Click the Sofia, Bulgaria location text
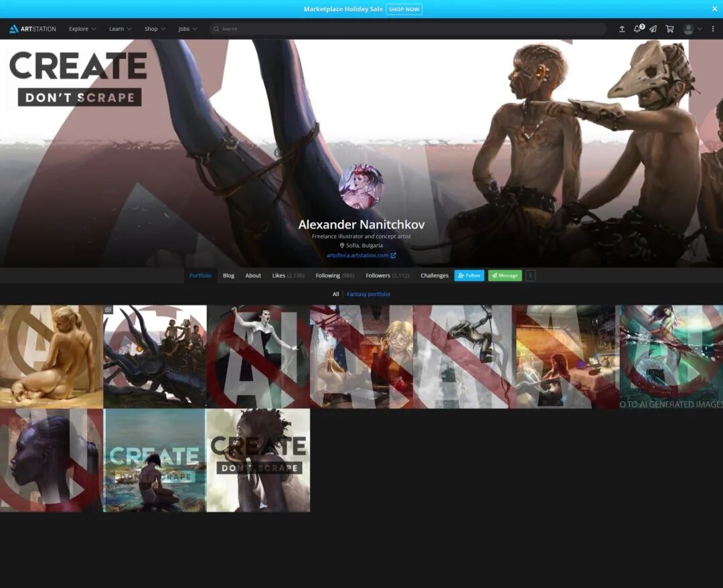Image resolution: width=723 pixels, height=588 pixels. pos(364,245)
